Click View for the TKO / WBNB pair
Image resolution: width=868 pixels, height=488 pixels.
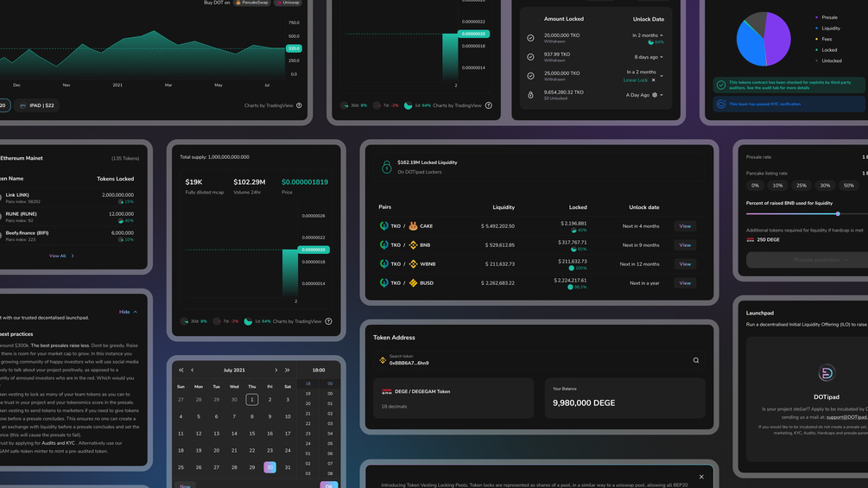tap(685, 264)
